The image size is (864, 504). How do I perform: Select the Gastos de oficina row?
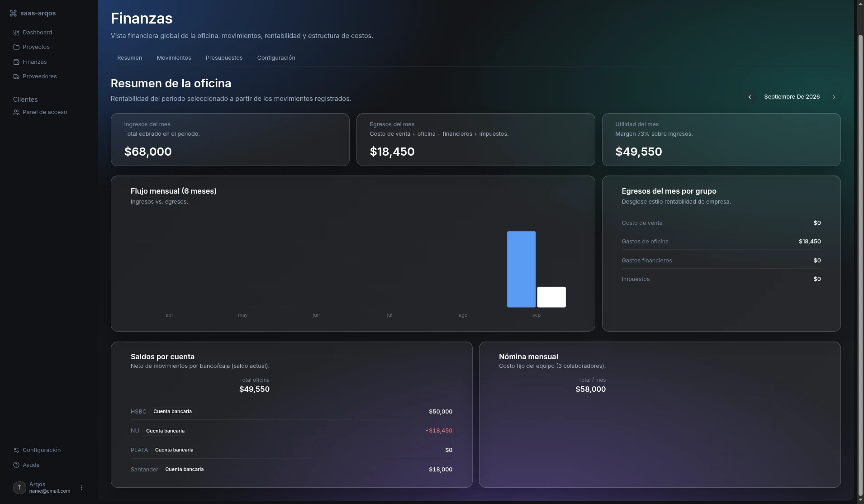point(722,242)
